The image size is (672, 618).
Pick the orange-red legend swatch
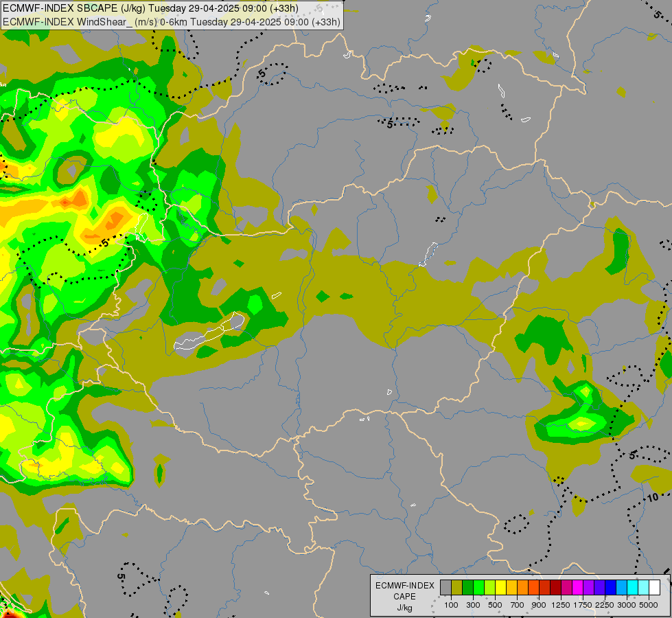[x=533, y=588]
